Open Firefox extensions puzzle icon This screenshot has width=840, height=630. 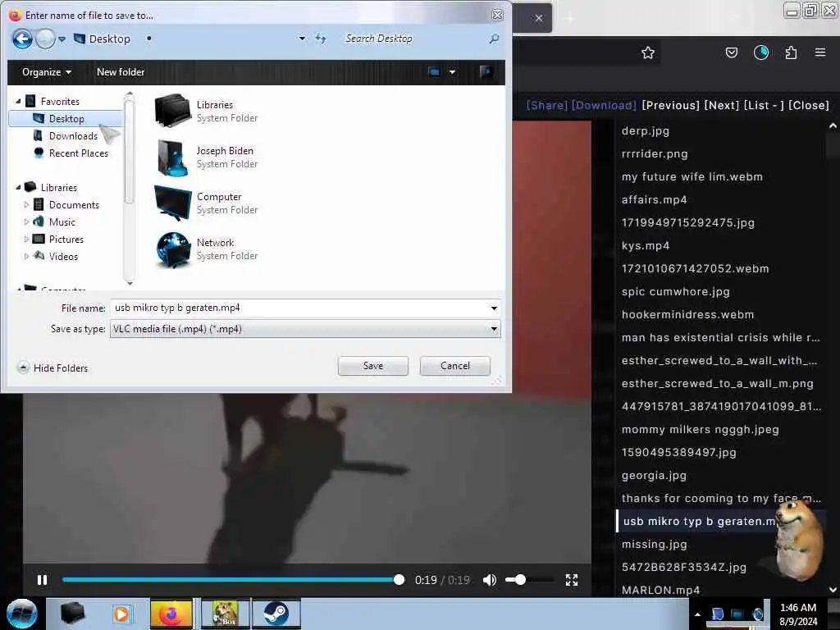point(791,52)
